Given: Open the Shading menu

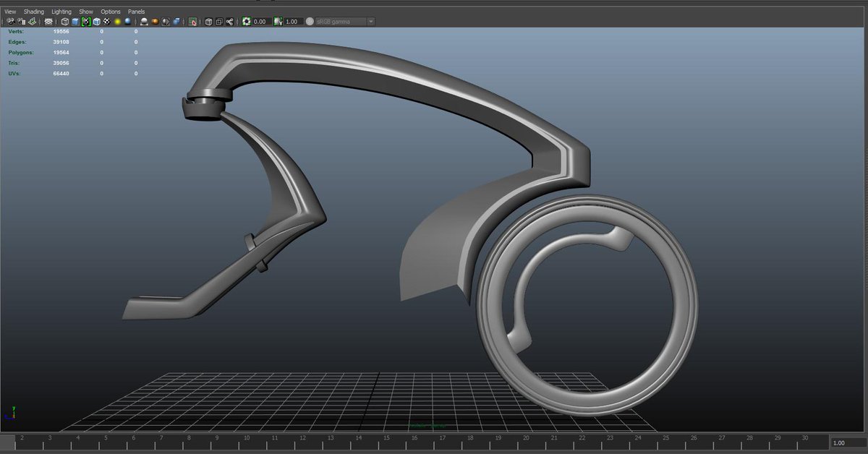Looking at the screenshot, I should pos(34,11).
